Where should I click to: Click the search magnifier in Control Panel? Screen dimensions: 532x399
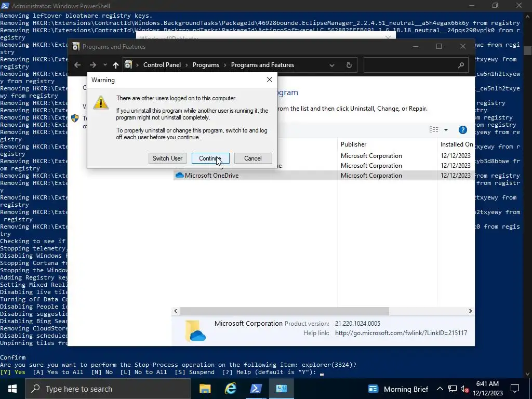pos(461,65)
